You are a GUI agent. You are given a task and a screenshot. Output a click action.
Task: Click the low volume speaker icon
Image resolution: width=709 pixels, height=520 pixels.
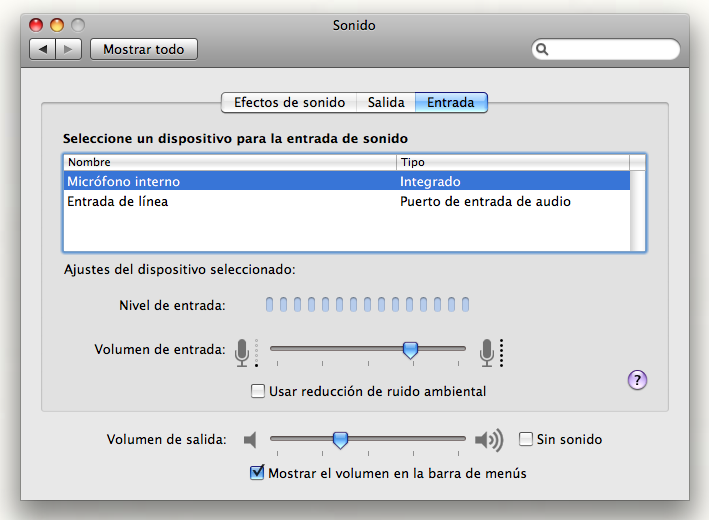(x=251, y=440)
